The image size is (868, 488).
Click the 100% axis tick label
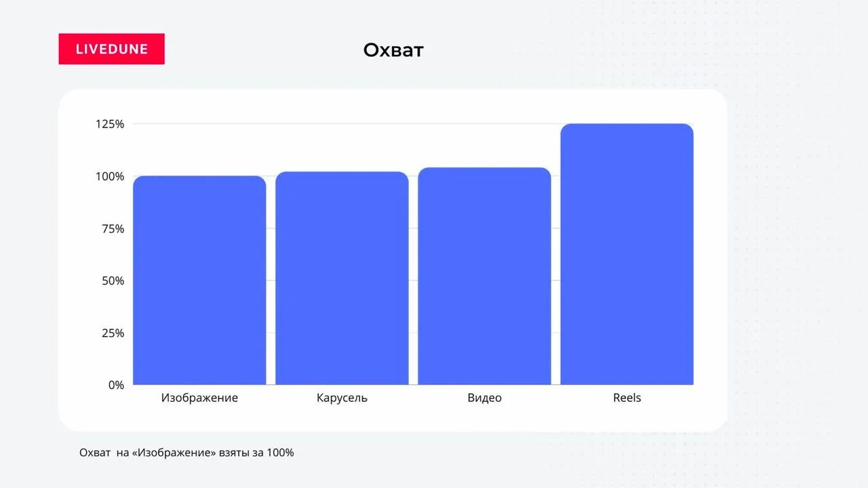(110, 176)
